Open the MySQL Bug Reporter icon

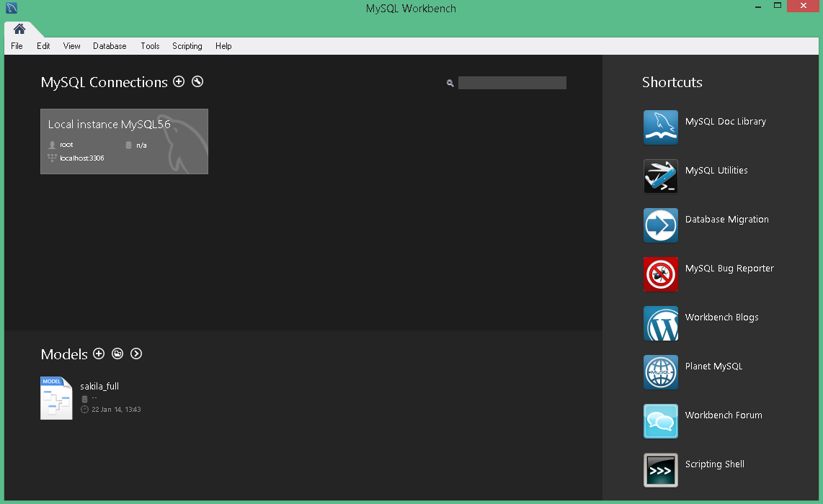coord(660,274)
